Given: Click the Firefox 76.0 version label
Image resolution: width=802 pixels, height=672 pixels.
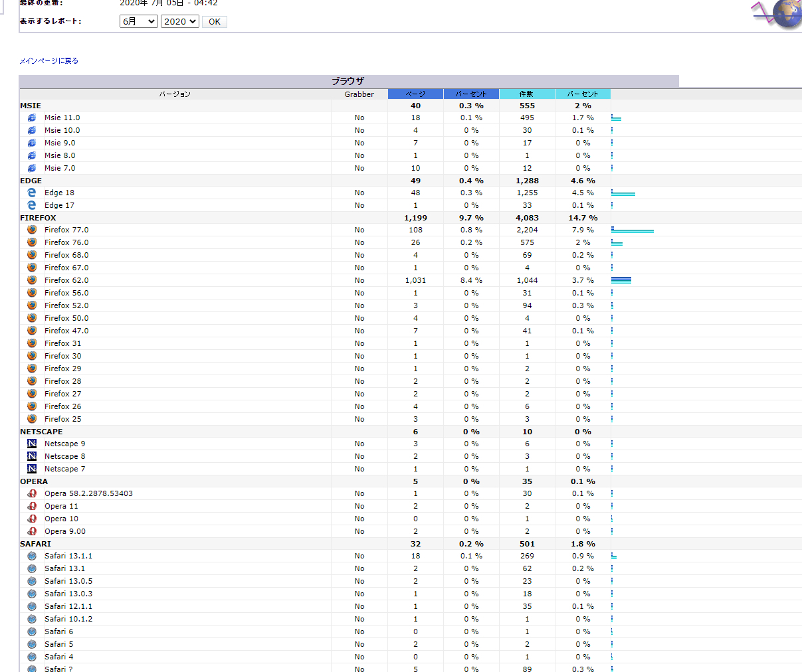Looking at the screenshot, I should point(66,242).
